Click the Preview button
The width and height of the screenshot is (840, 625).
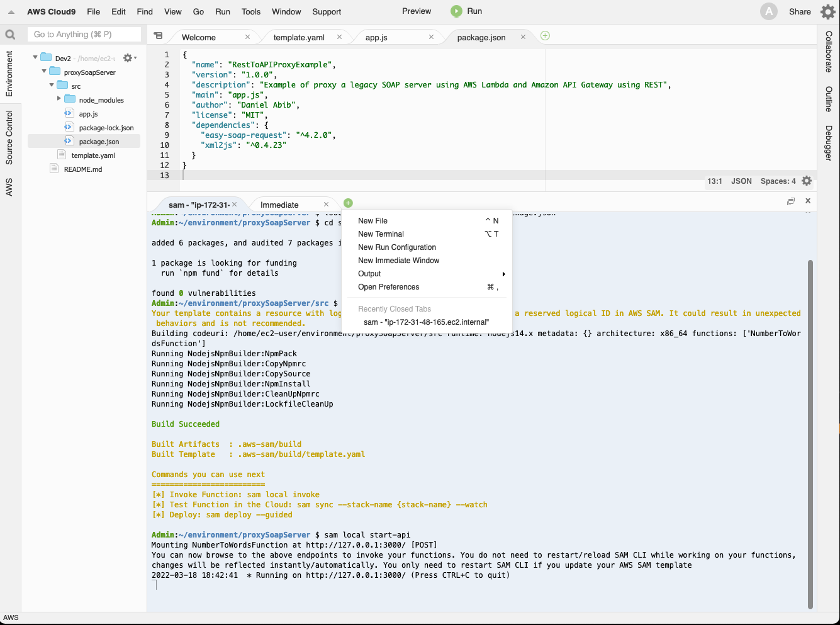[x=417, y=11]
